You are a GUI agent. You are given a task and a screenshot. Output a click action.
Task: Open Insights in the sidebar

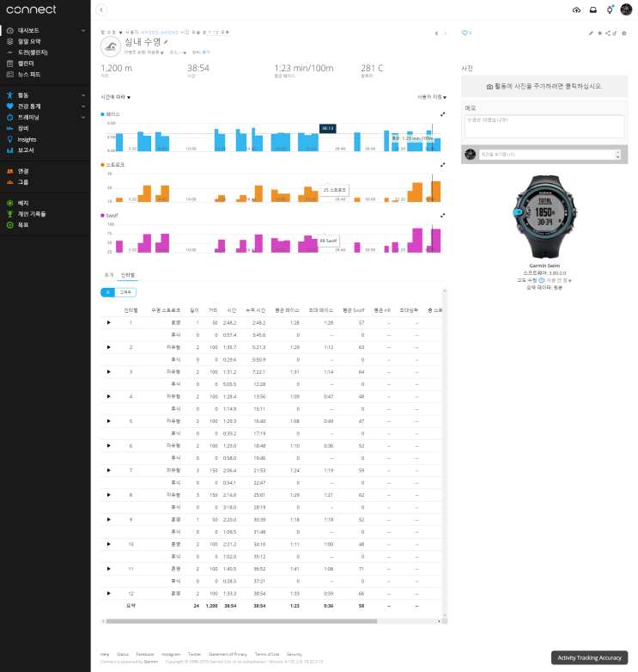(x=27, y=139)
